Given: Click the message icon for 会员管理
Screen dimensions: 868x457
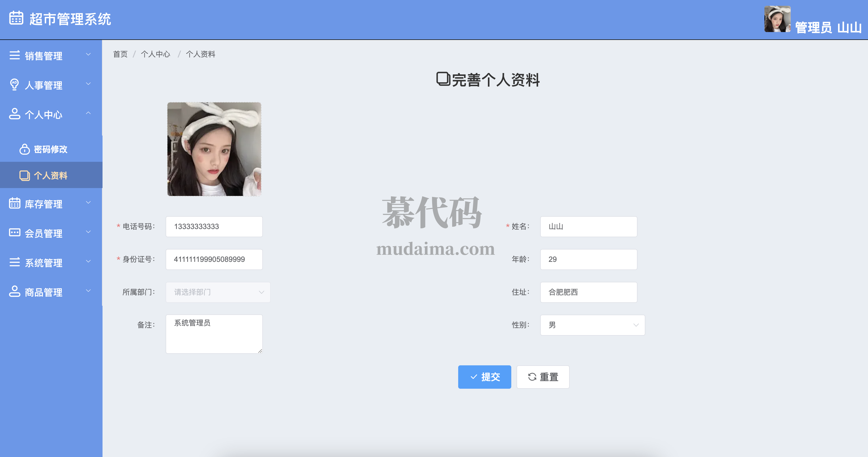Looking at the screenshot, I should point(14,232).
